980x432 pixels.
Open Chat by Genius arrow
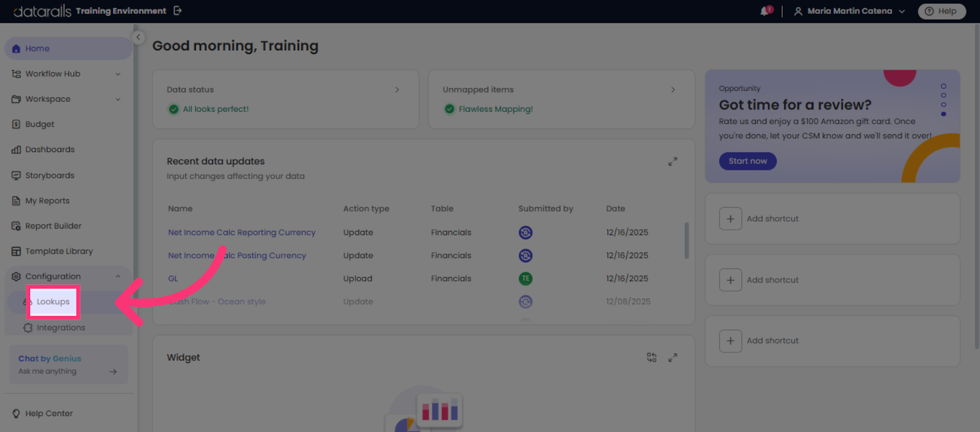pos(113,371)
